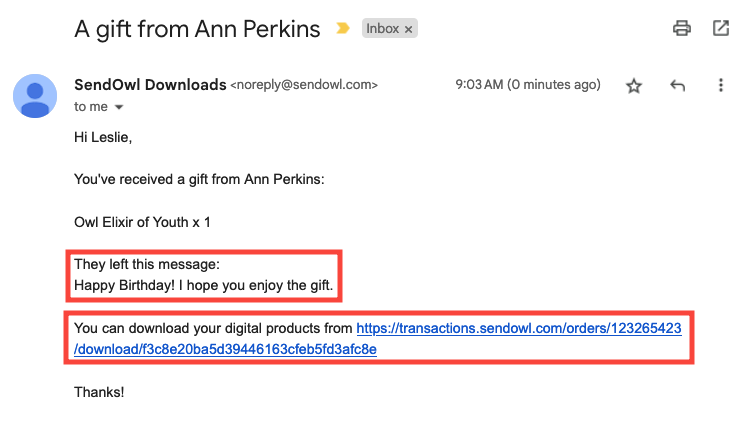The width and height of the screenshot is (743, 430).
Task: Click the Inbox label tag
Action: (x=382, y=29)
